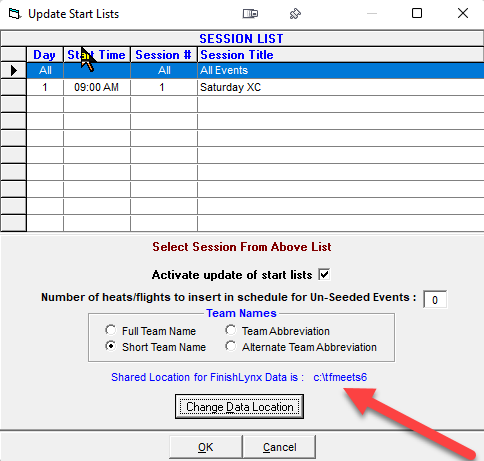Minimize the Update Start Lists window

click(x=372, y=13)
